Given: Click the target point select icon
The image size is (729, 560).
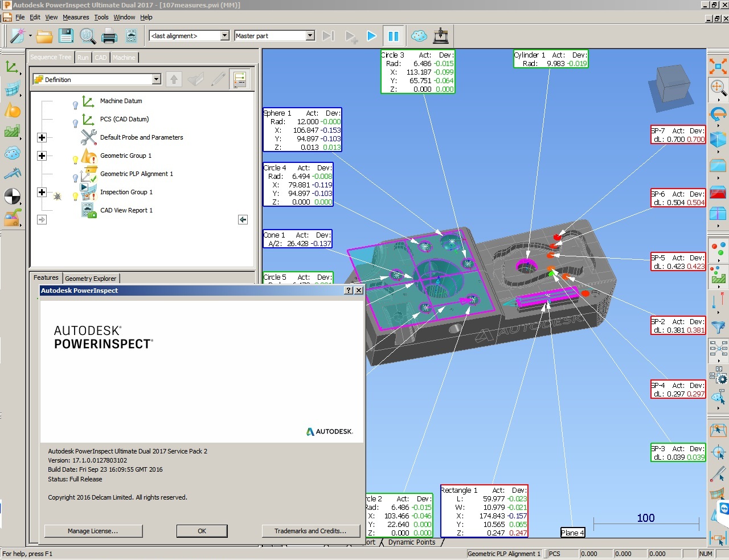Looking at the screenshot, I should 718,453.
